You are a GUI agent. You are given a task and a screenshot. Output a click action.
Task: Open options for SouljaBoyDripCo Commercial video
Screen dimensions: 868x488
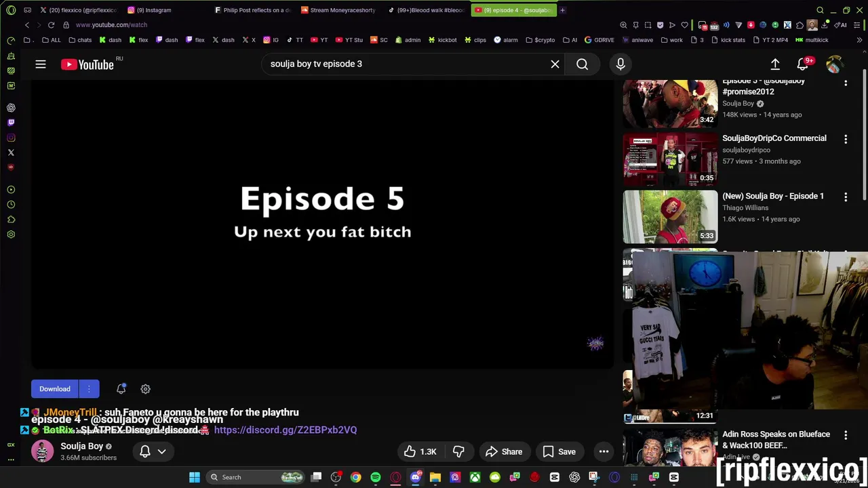coord(846,139)
